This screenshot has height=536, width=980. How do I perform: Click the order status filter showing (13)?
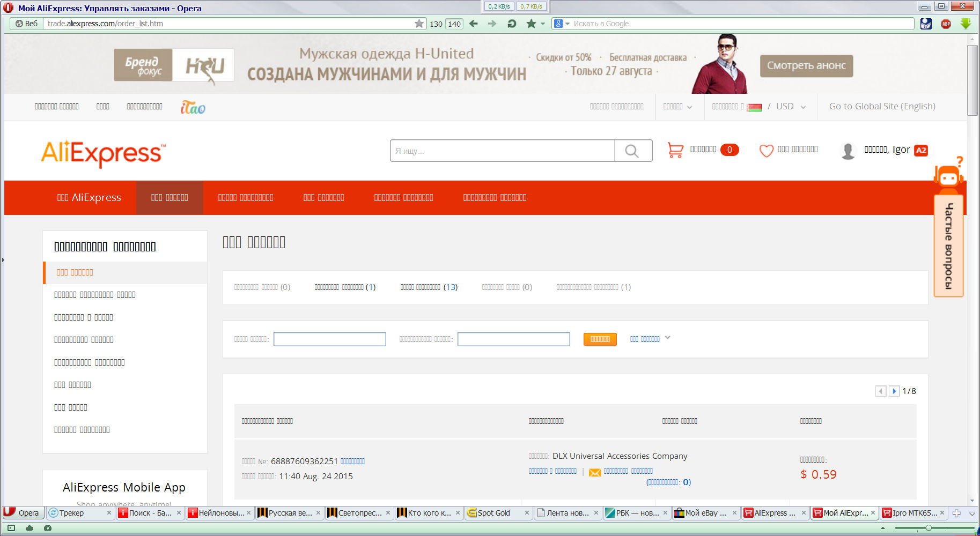point(429,287)
